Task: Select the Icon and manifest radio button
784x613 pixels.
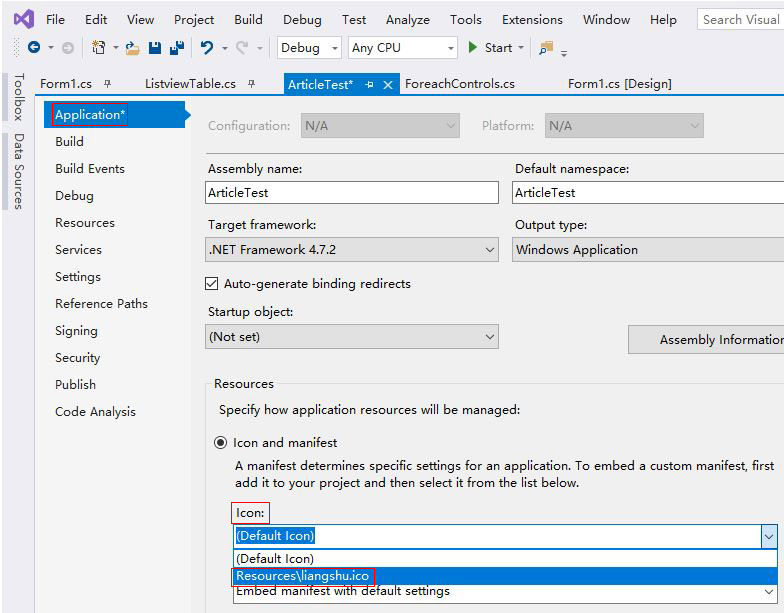Action: [x=220, y=442]
